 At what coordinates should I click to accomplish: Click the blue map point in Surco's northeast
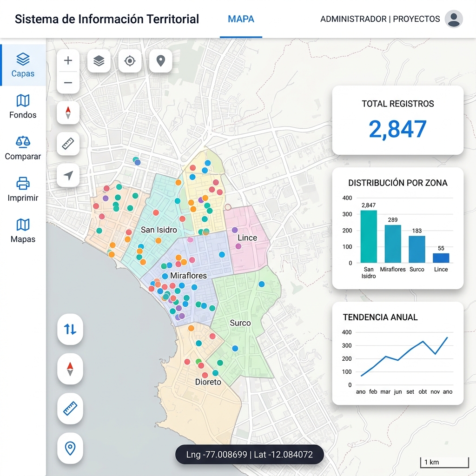tap(262, 284)
